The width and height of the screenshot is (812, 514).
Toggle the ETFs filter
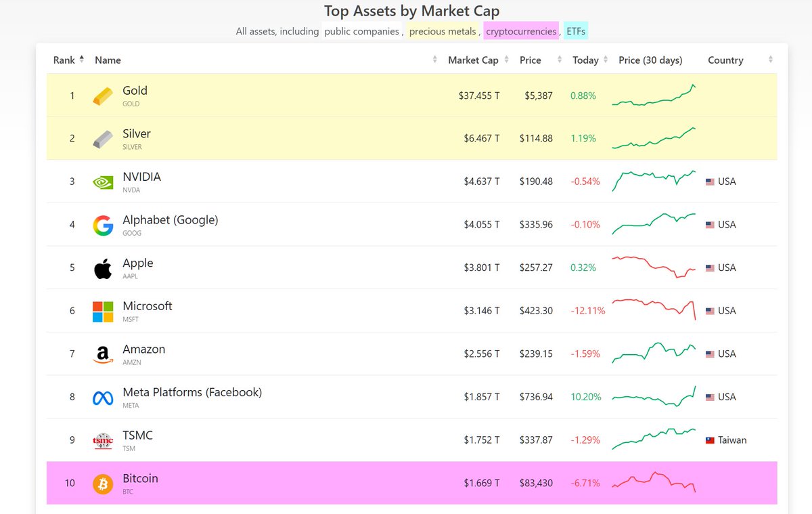[x=575, y=31]
